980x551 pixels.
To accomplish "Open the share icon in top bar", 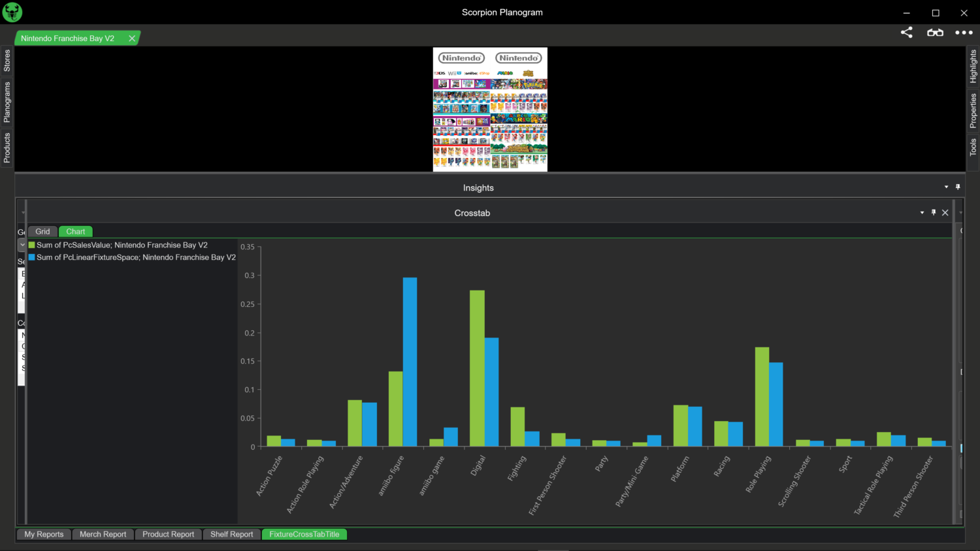I will coord(906,32).
